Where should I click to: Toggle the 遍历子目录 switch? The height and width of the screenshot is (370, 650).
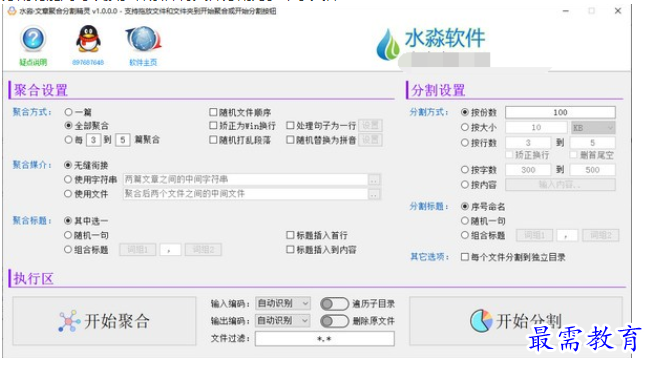[334, 304]
